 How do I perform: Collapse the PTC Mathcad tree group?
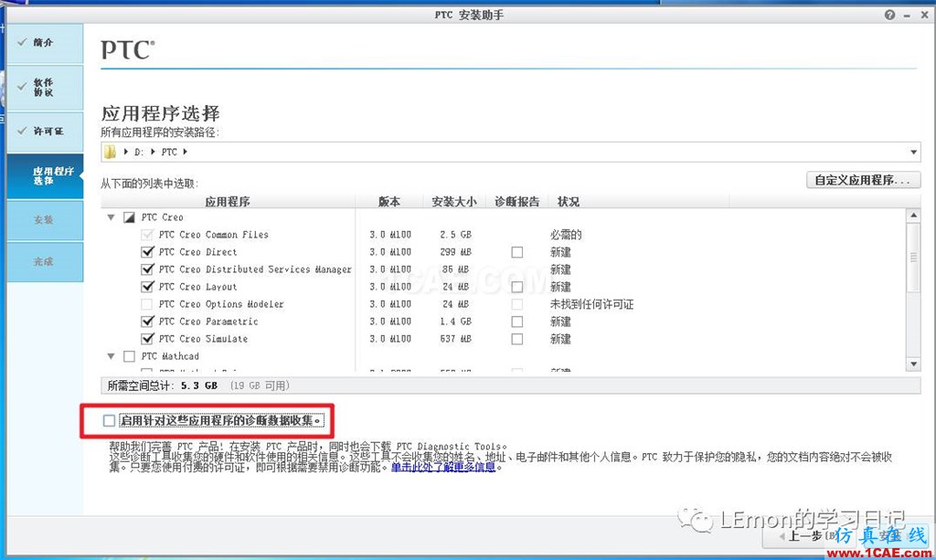click(x=111, y=356)
